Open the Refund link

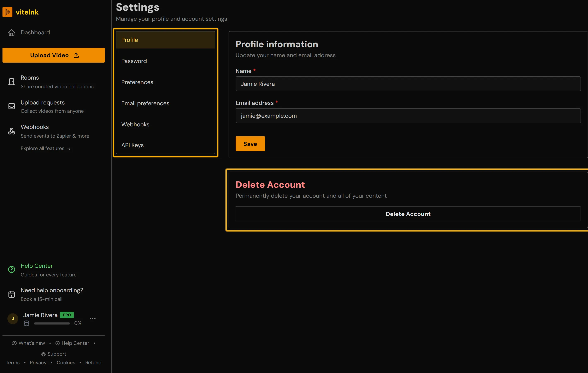coord(93,362)
